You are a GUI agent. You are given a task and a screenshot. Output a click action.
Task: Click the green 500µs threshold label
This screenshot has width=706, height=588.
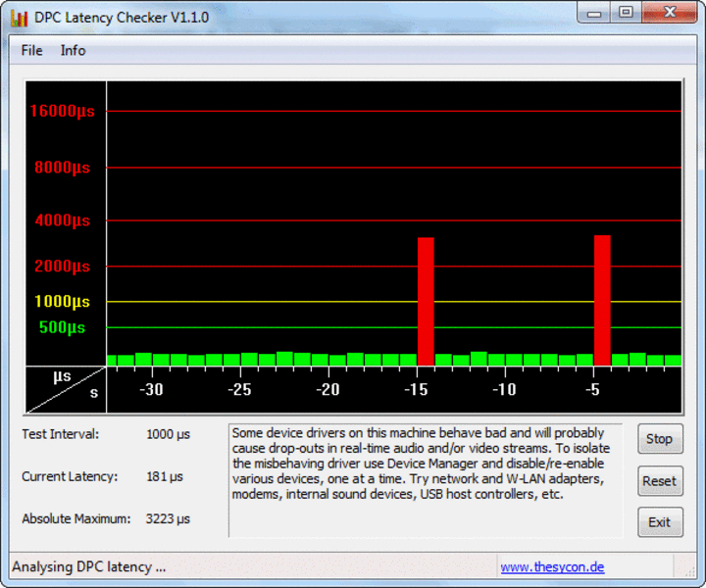(x=62, y=327)
